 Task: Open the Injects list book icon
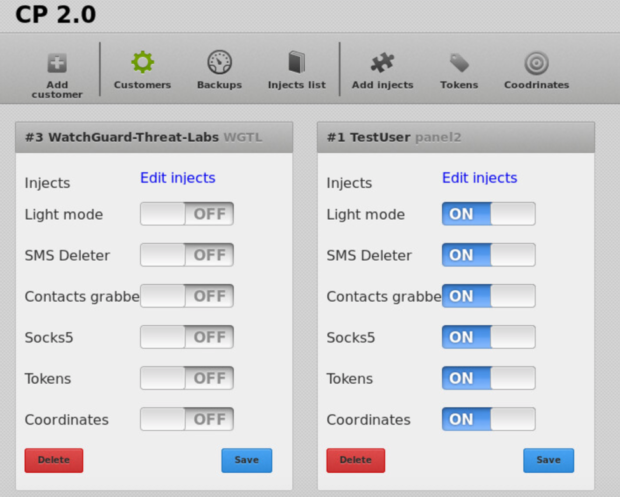click(x=297, y=62)
